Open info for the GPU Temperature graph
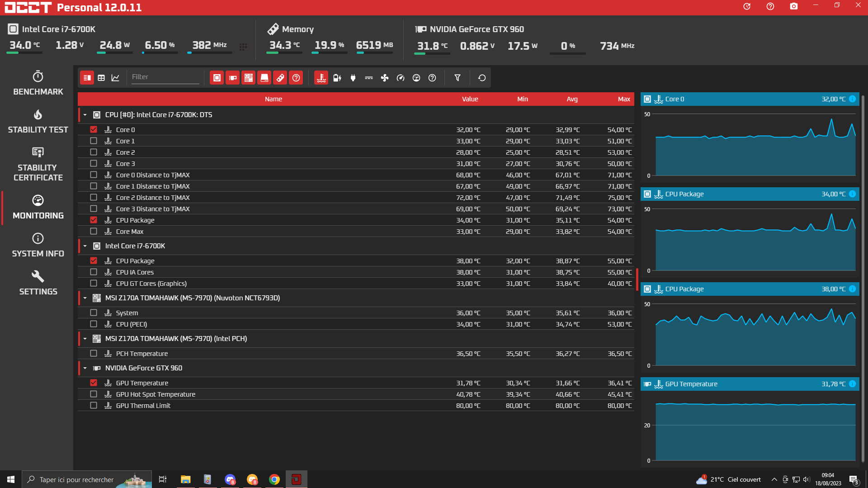Screen dimensions: 868x488 (852, 384)
